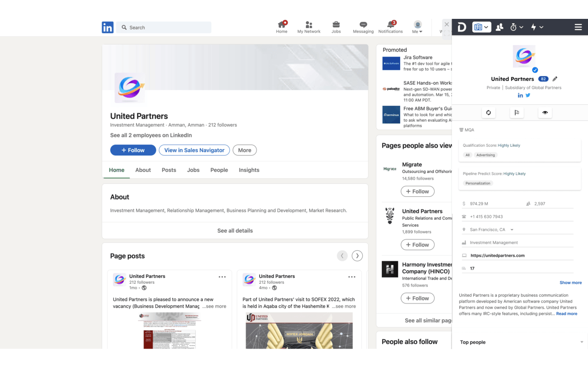
Task: Select the Home tab on company page
Action: click(117, 170)
